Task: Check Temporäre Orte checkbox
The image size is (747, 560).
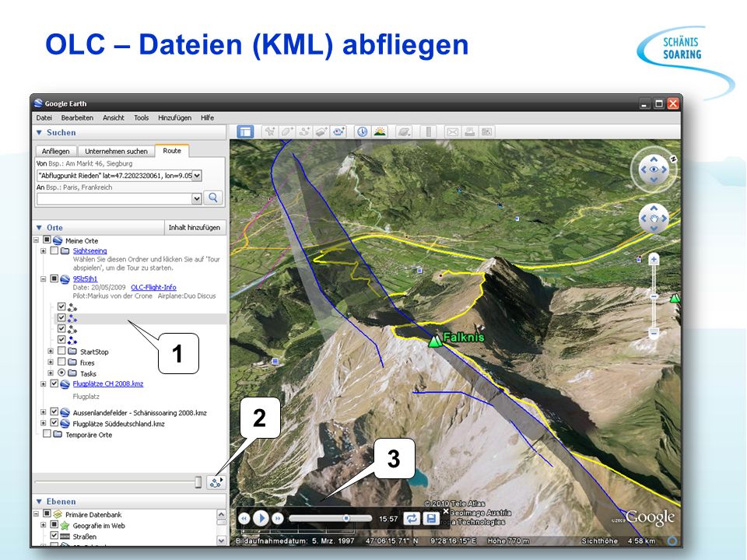Action: (x=47, y=434)
